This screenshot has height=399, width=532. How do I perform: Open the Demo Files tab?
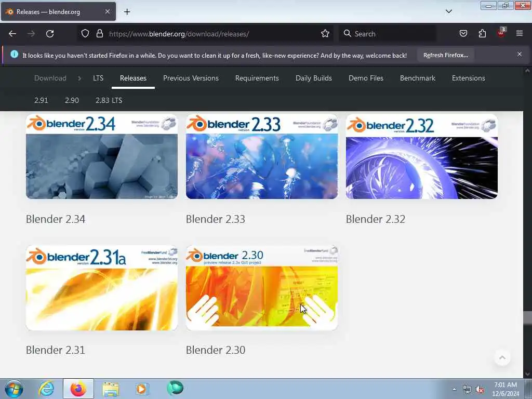click(366, 78)
